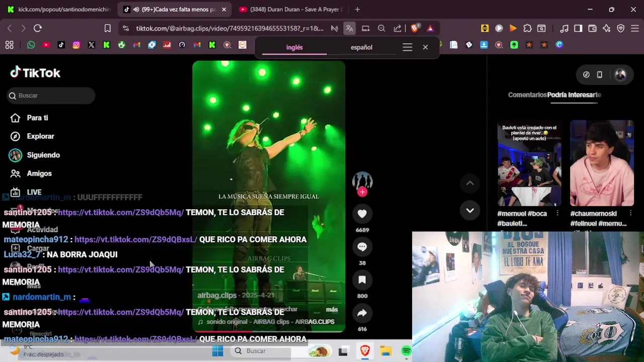Open the Brave wallet icon
The height and width of the screenshot is (362, 644).
click(592, 29)
